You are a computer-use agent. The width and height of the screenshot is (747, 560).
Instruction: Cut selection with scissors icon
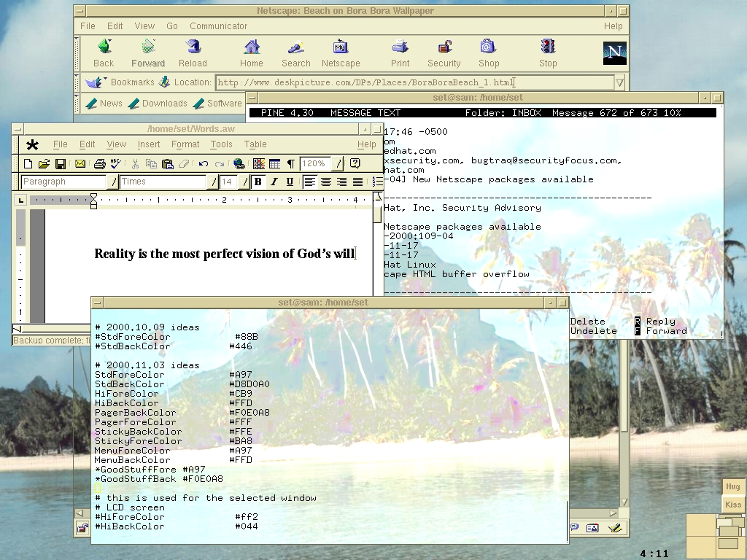135,164
